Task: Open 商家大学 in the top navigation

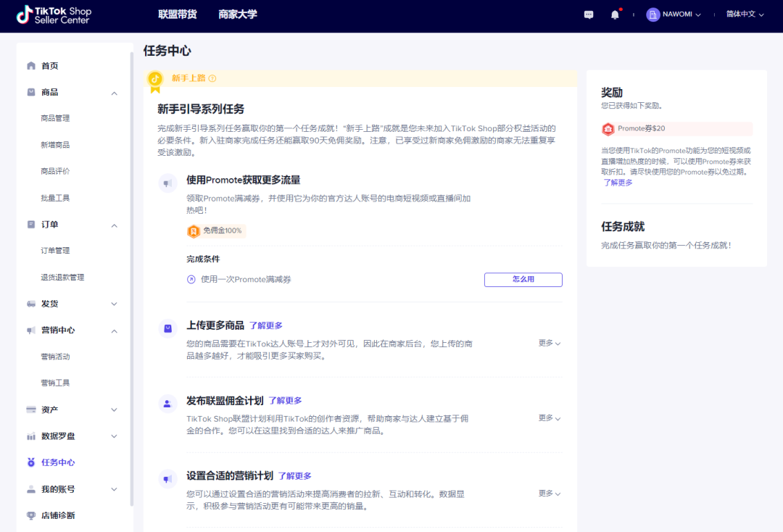Action: point(238,14)
